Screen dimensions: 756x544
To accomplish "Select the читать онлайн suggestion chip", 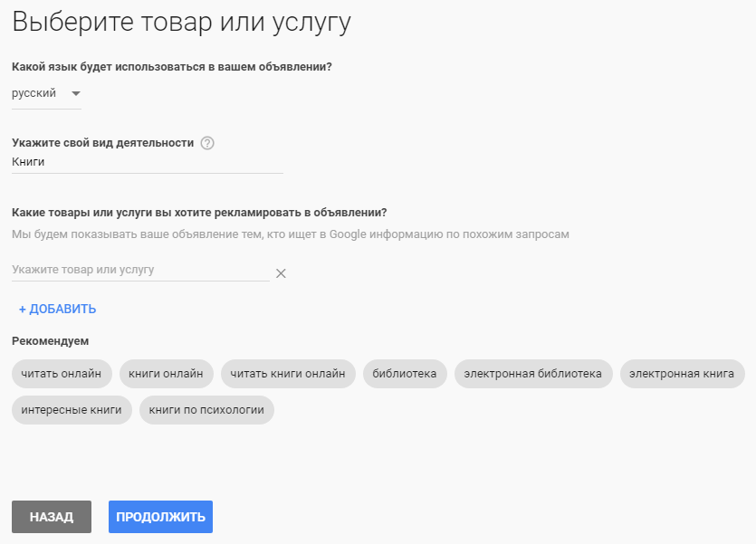I will point(62,374).
